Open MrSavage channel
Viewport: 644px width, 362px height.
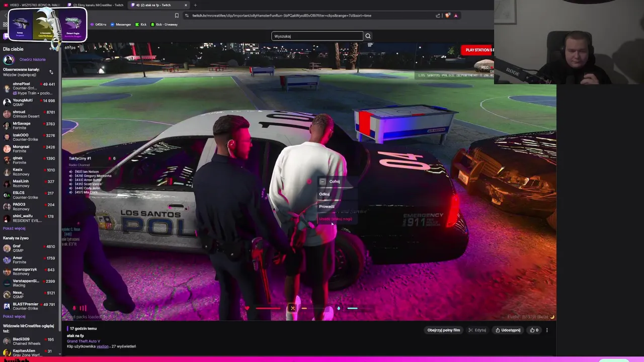coord(30,126)
